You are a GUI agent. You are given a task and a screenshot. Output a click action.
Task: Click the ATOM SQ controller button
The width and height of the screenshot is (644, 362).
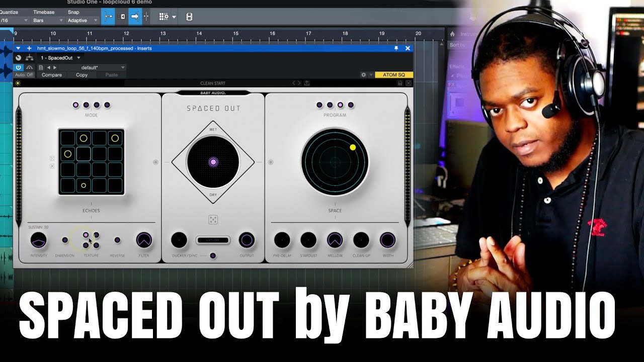(x=393, y=75)
